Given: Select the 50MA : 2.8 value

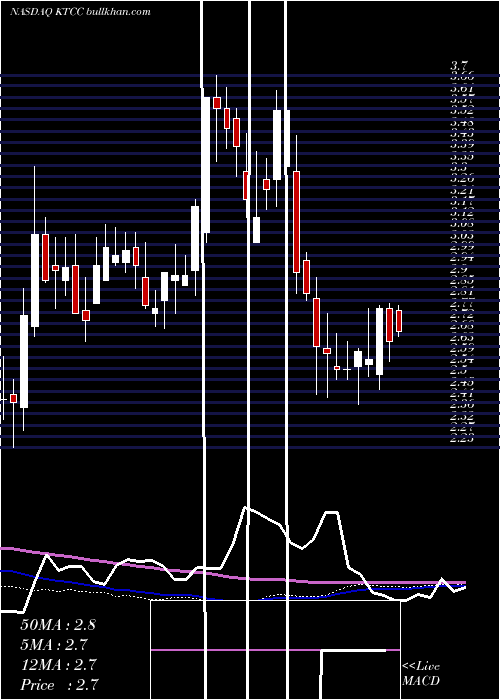Looking at the screenshot, I should pyautogui.click(x=58, y=625).
